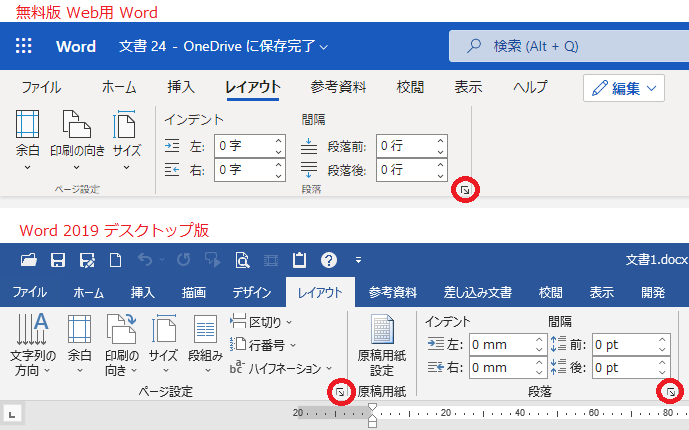
Task: Increase left indent 左 spinner in Web Word
Action: pos(279,141)
